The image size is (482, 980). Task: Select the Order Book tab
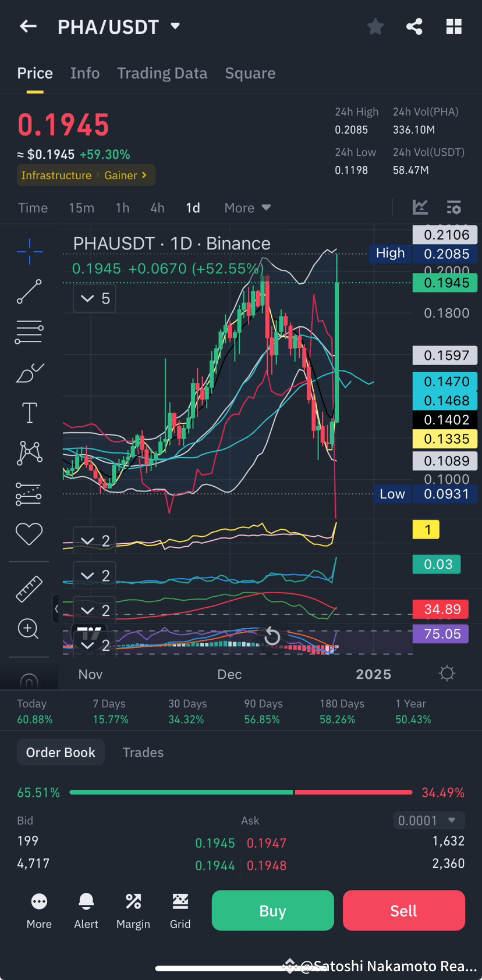coord(61,752)
